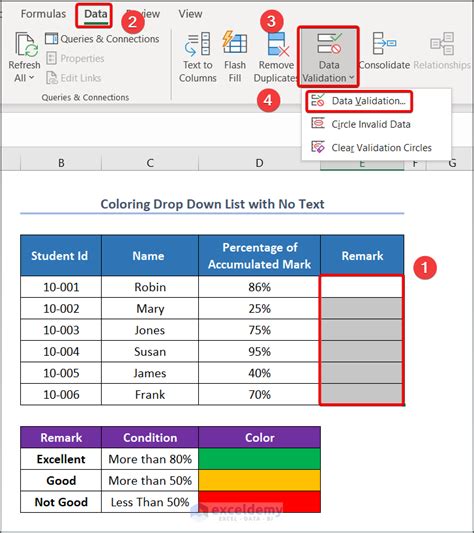The height and width of the screenshot is (533, 474).
Task: Select the '95%' cell
Action: point(259,351)
